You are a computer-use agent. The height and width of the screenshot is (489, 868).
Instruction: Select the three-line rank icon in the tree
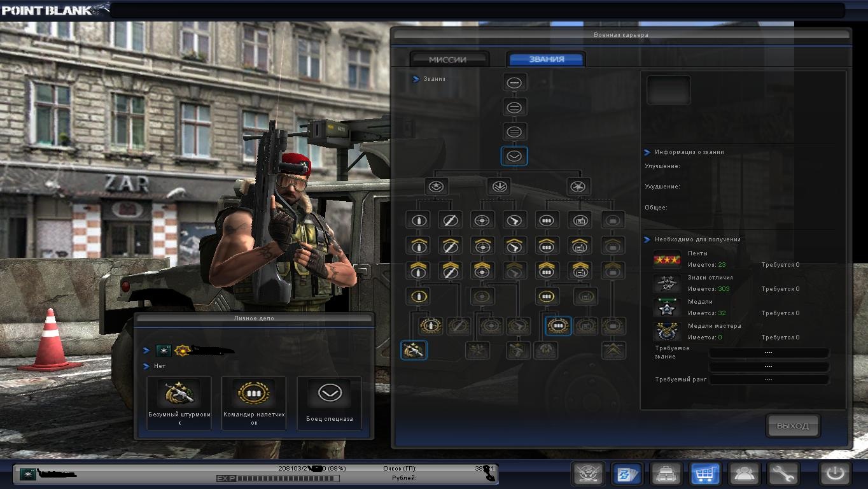pyautogui.click(x=514, y=132)
